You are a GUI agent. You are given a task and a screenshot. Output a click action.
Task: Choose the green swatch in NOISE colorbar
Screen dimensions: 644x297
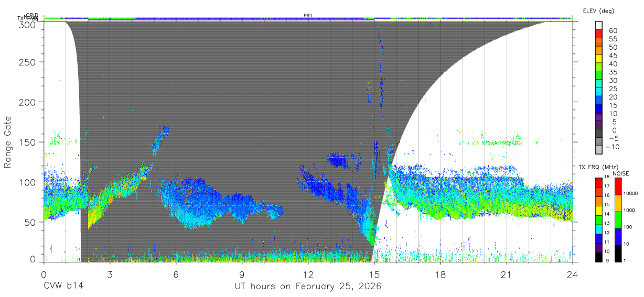[x=618, y=220]
